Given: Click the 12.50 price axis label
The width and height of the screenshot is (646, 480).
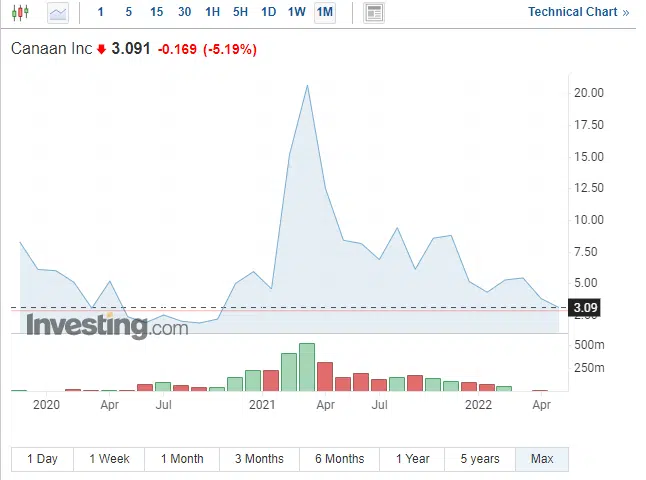Looking at the screenshot, I should (589, 188).
